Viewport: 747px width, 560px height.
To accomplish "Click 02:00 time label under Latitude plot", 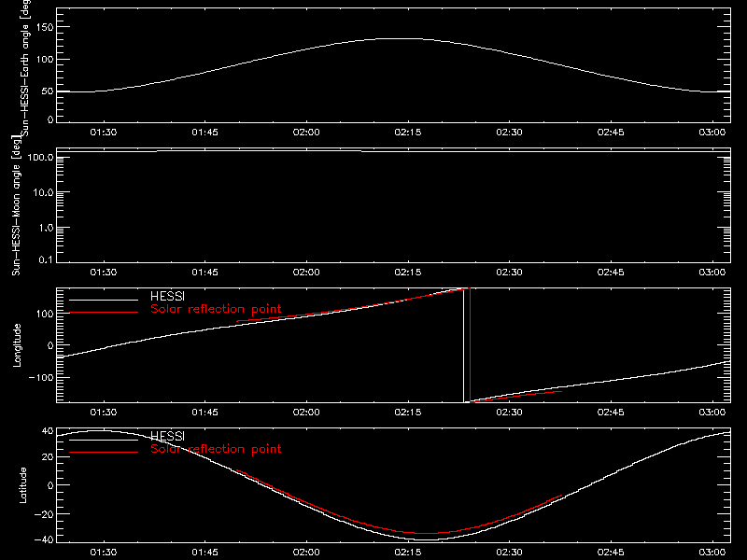I will (306, 553).
